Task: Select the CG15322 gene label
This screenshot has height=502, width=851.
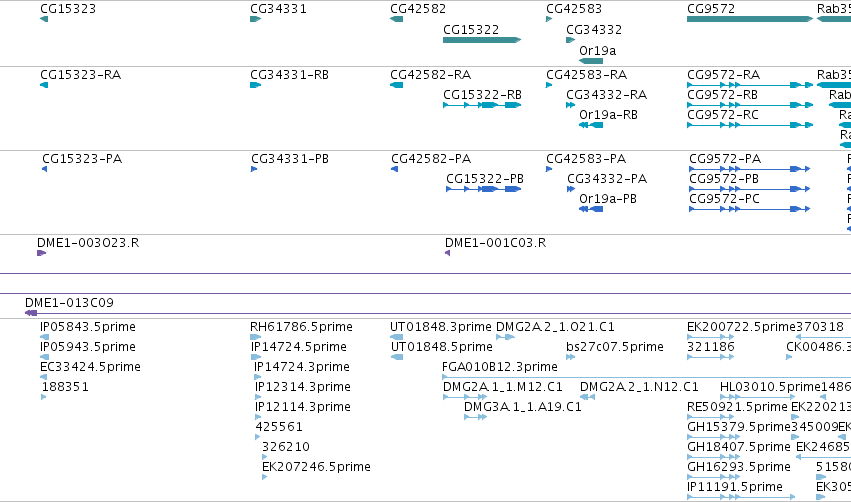Action: [x=471, y=30]
